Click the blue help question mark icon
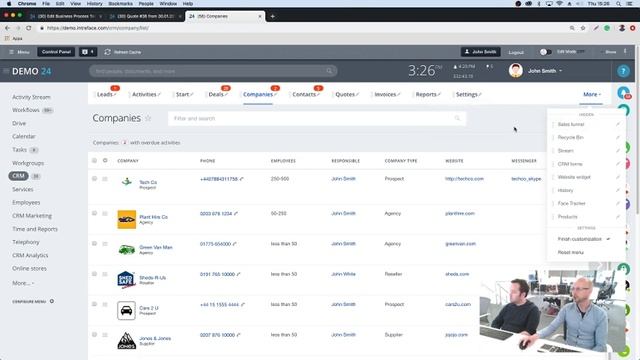640x360 pixels. (x=623, y=71)
